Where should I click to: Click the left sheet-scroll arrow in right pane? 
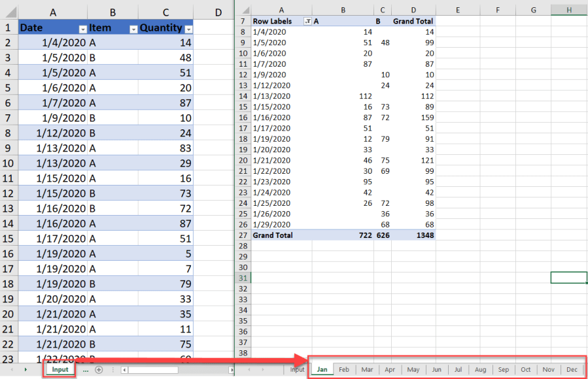point(249,370)
